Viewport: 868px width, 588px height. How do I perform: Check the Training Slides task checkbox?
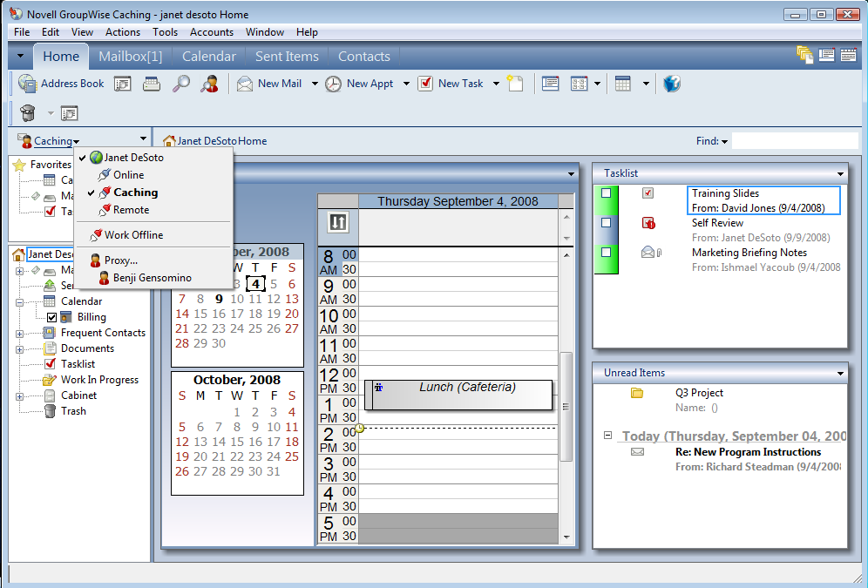[607, 193]
